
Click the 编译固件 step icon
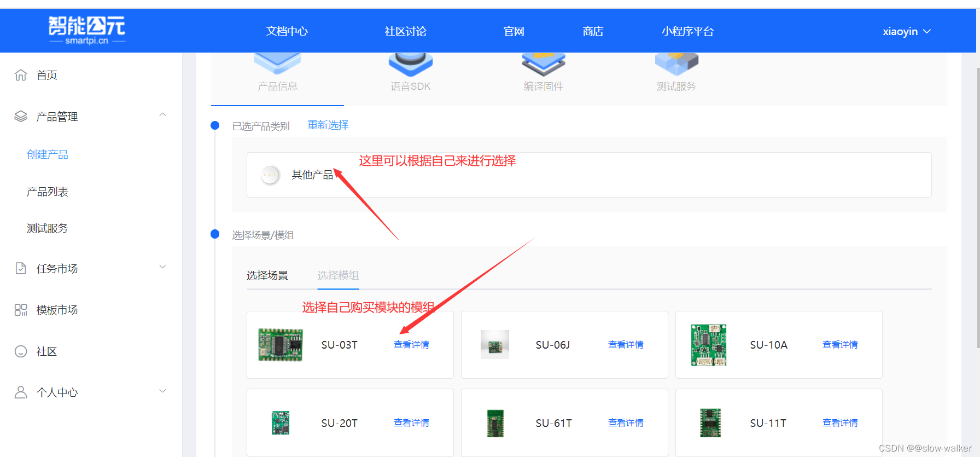point(544,64)
